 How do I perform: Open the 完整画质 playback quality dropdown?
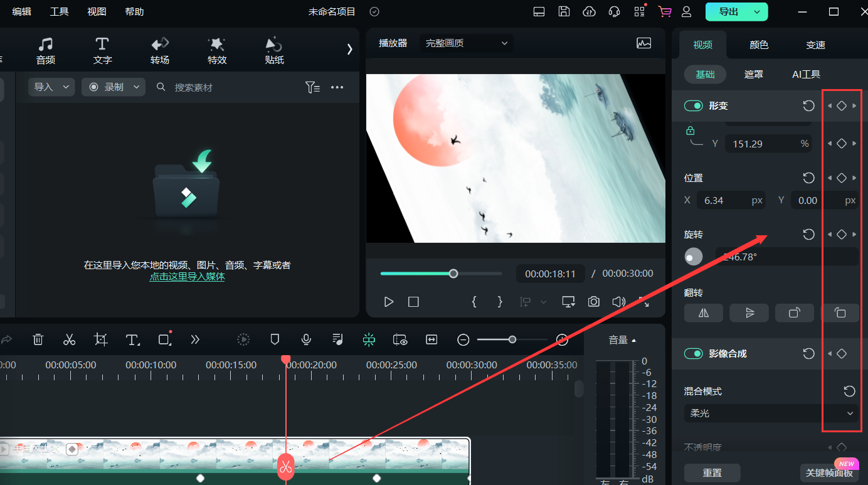click(467, 43)
